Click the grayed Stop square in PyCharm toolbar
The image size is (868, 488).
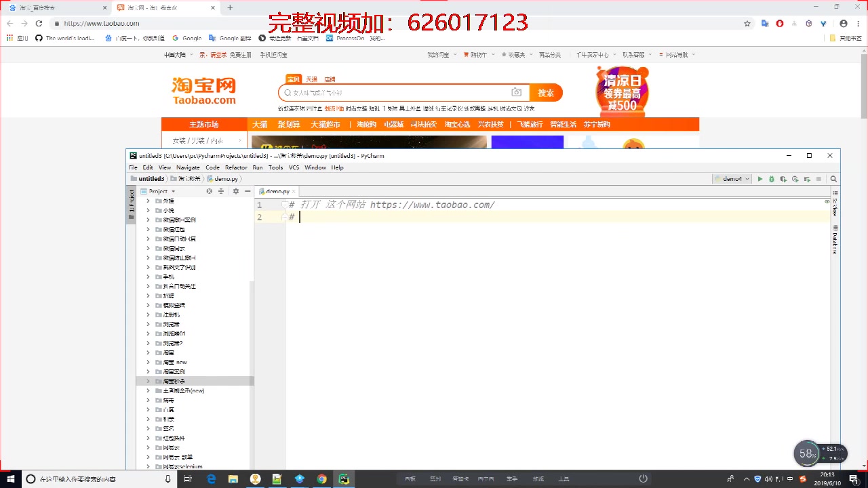pos(818,179)
